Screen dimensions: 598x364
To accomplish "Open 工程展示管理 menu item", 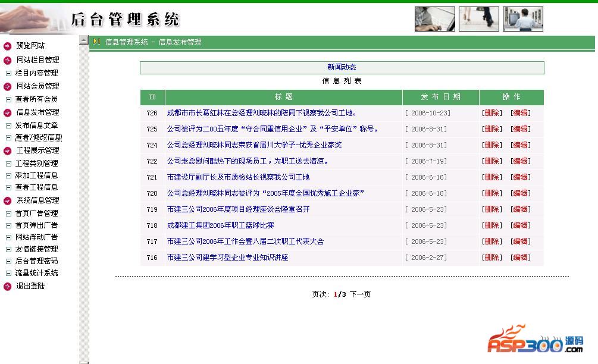I will [x=37, y=150].
